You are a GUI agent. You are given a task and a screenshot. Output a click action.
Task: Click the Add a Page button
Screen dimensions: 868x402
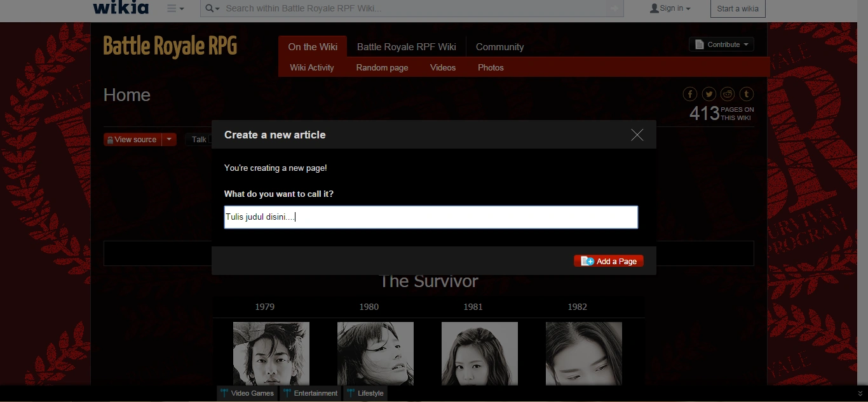609,261
